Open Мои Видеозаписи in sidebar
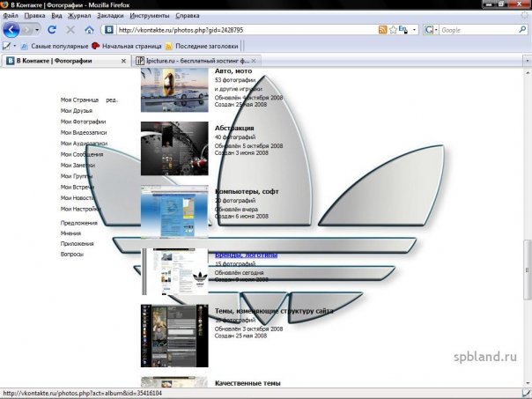This screenshot has height=399, width=532. point(84,132)
